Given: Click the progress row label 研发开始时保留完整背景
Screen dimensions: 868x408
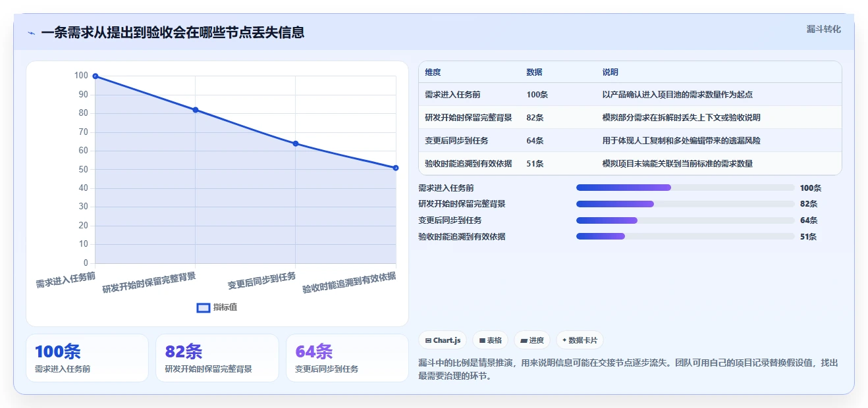Looking at the screenshot, I should point(462,204).
